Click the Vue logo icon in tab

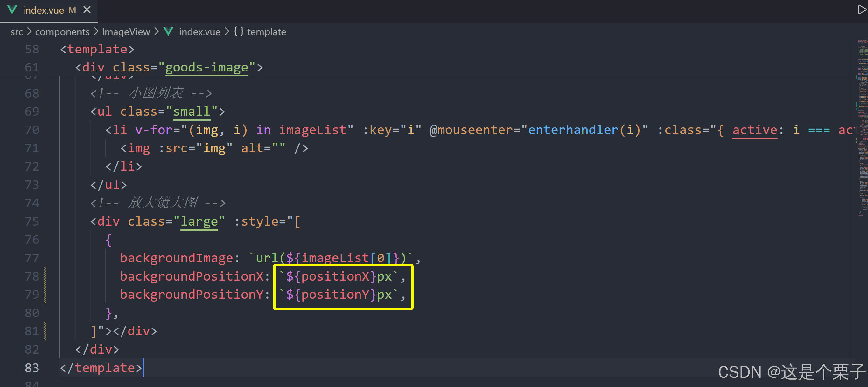click(12, 10)
